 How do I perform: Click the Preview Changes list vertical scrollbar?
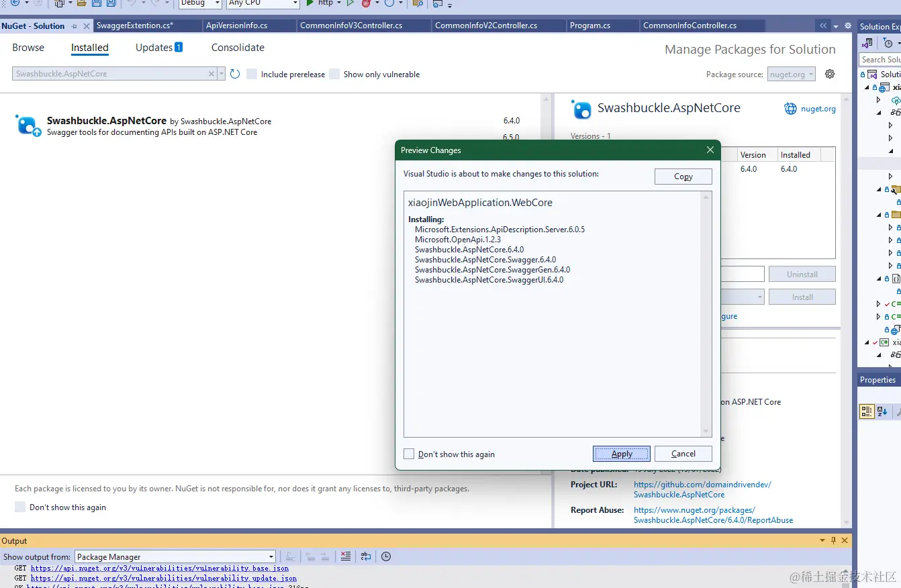pos(706,314)
